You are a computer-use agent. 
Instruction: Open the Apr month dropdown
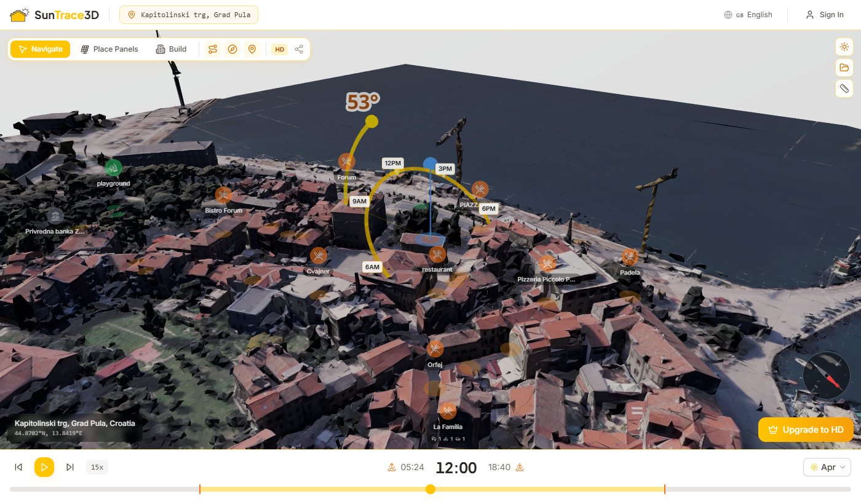click(x=827, y=467)
